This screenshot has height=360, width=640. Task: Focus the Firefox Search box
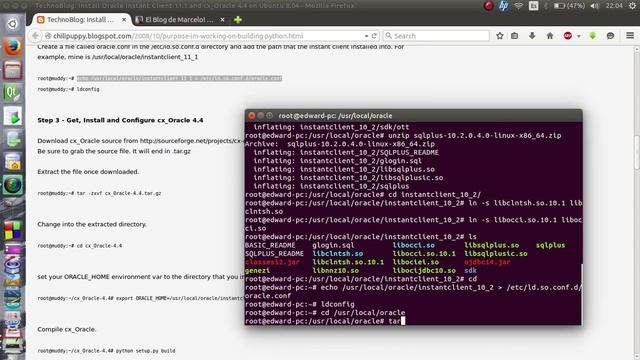point(436,36)
